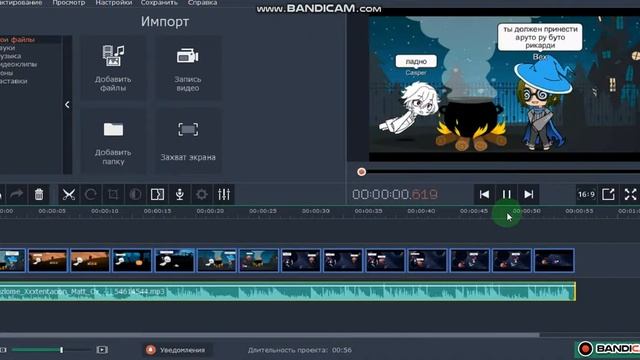Image resolution: width=640 pixels, height=360 pixels.
Task: Select the mp3 audio clip on the track
Action: click(x=288, y=292)
